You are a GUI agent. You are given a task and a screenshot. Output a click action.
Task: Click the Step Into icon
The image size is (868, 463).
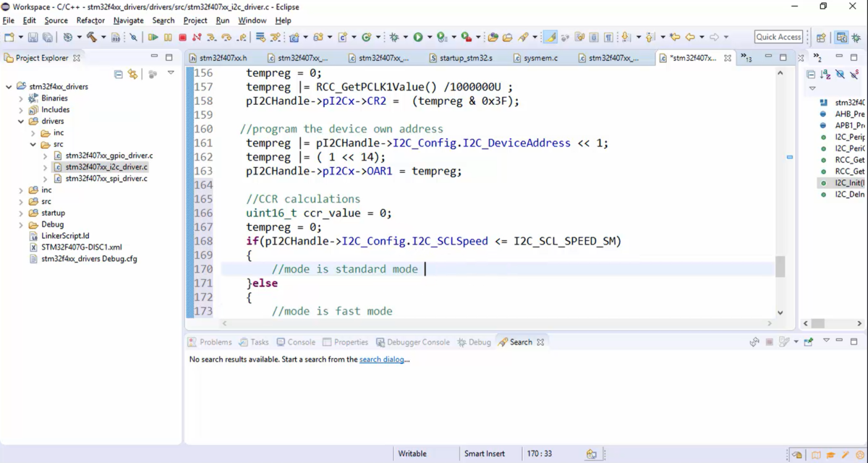[211, 37]
